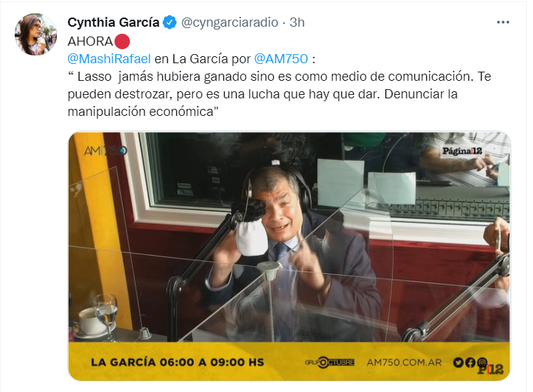The image size is (533, 392).
Task: Open the @AM750 mention link
Action: (x=281, y=59)
